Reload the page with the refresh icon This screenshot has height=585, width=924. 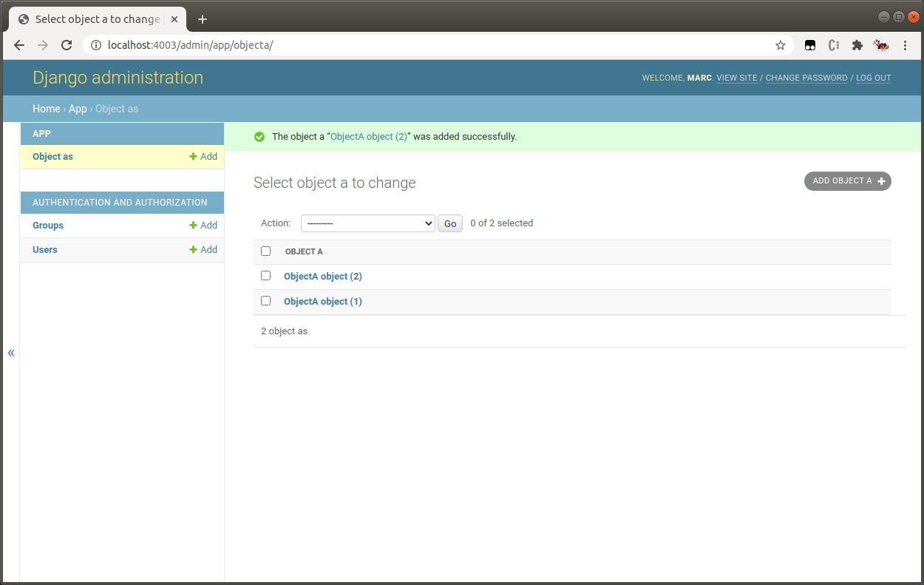click(67, 45)
